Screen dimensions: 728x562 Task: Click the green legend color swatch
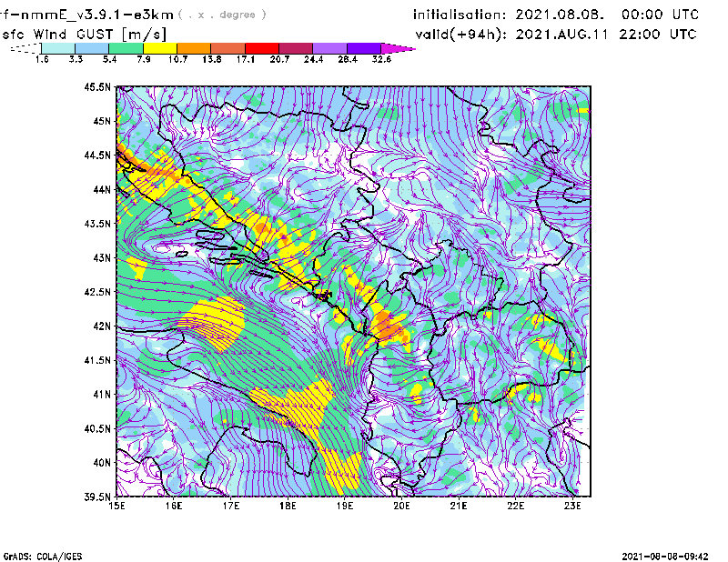(126, 48)
